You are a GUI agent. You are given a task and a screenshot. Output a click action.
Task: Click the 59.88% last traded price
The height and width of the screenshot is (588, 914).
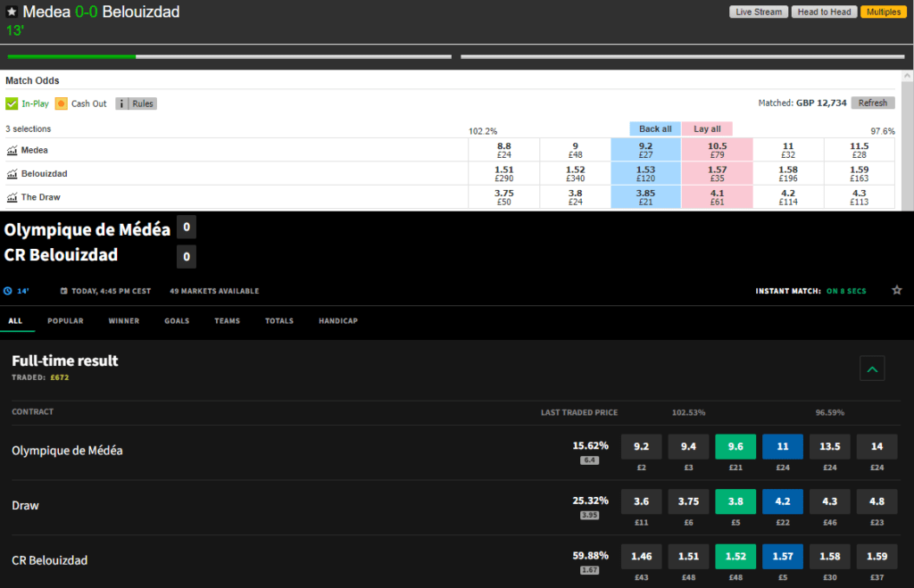tap(590, 556)
